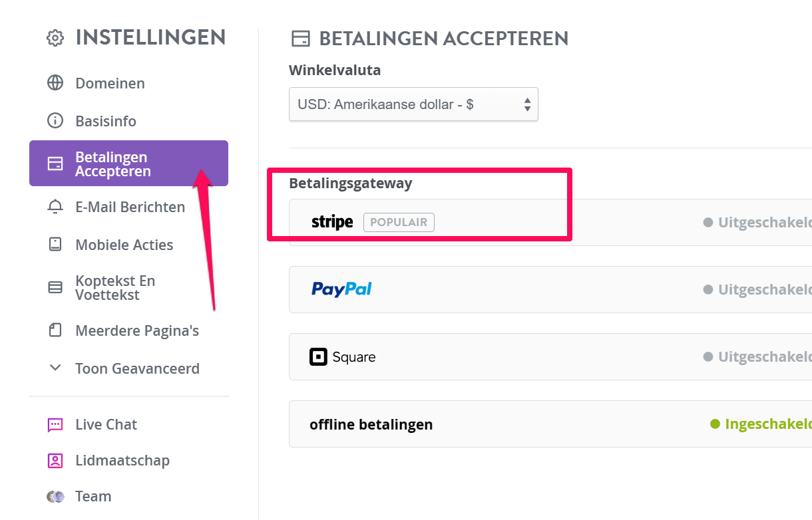Click the Instellingen gear icon
Image resolution: width=812 pixels, height=520 pixels.
55,38
